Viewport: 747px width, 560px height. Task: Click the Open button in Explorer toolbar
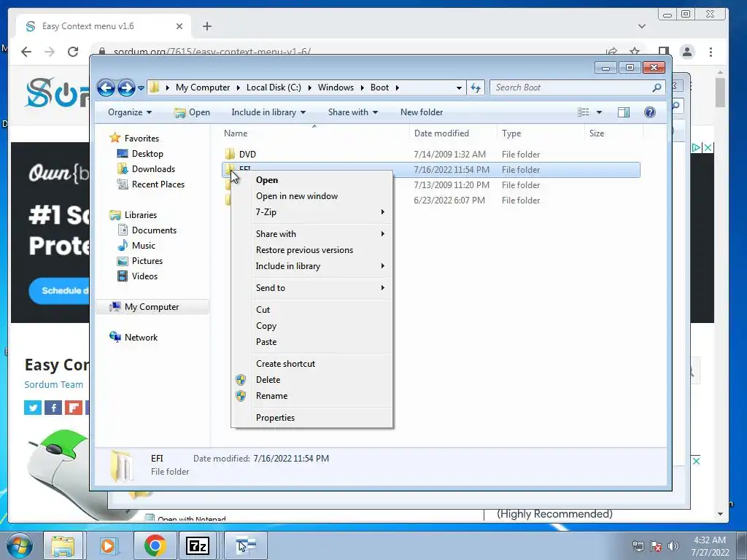[x=192, y=112]
